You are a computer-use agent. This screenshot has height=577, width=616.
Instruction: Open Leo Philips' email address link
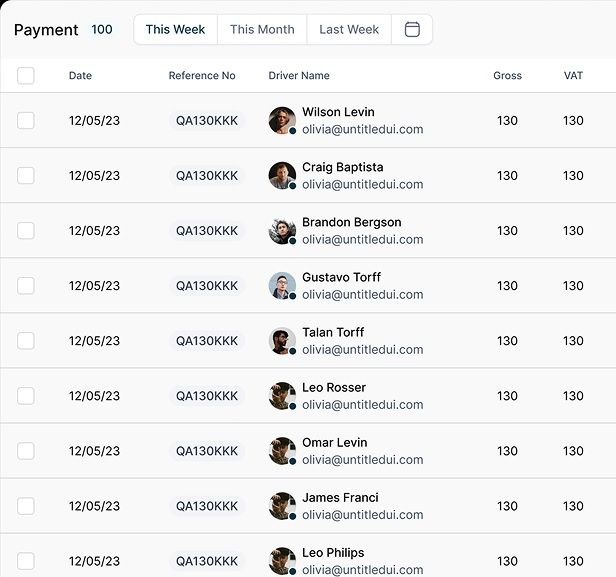[x=362, y=569]
